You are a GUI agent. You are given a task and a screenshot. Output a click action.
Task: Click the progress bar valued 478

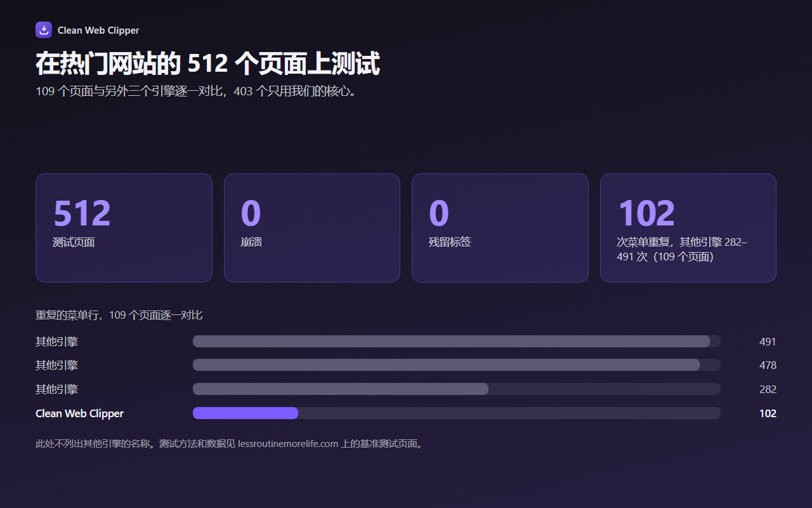tap(457, 365)
